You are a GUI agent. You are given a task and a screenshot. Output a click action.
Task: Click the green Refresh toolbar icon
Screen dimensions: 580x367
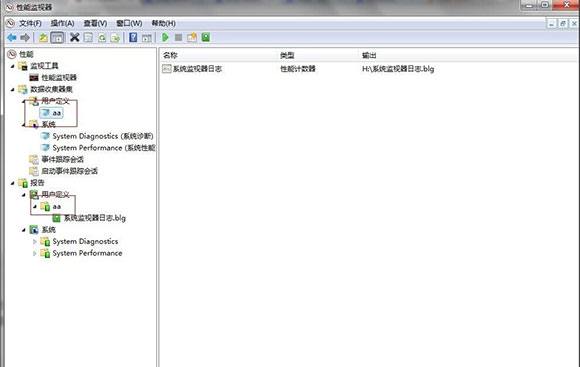[x=102, y=37]
